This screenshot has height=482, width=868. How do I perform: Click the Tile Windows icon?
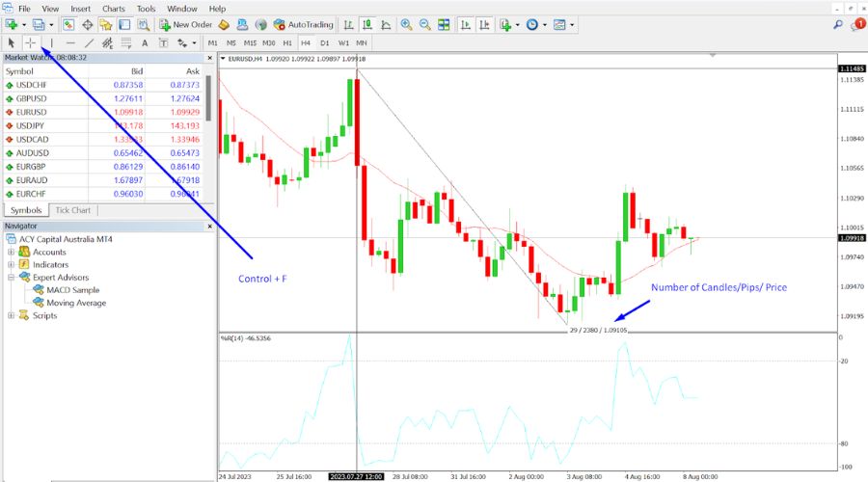446,24
